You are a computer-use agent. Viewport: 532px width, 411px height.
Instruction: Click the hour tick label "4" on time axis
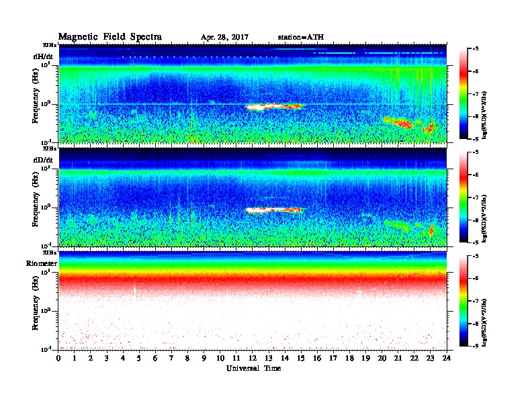(x=123, y=358)
